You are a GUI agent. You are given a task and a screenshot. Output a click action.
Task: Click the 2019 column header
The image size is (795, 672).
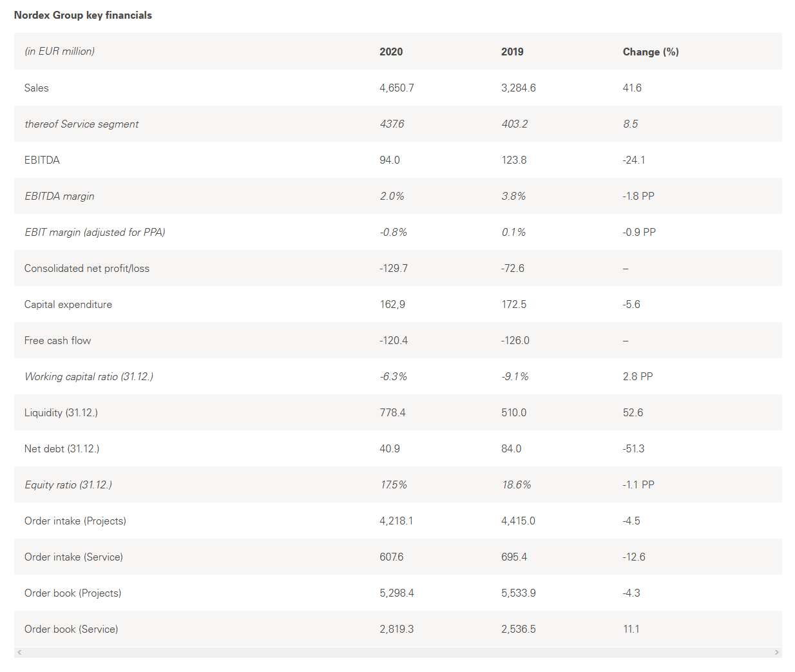point(512,52)
